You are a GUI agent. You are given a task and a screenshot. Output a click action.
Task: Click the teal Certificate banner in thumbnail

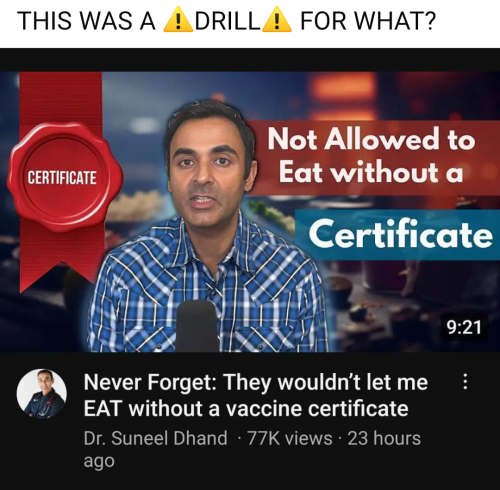(x=397, y=234)
